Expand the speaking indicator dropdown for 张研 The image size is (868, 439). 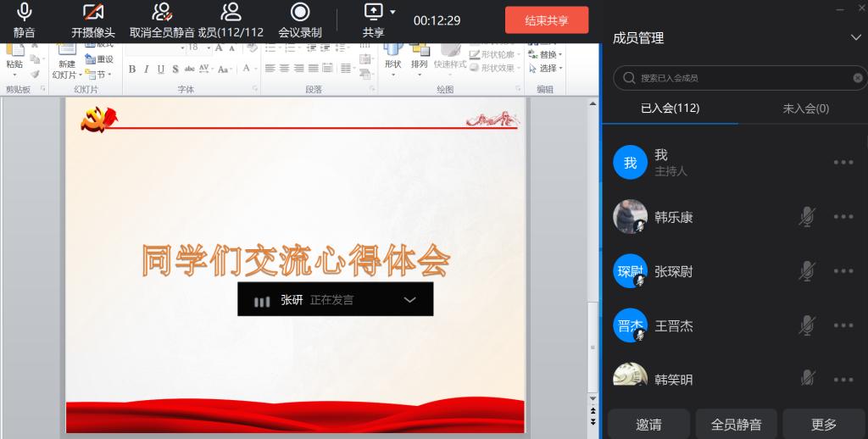coord(410,300)
